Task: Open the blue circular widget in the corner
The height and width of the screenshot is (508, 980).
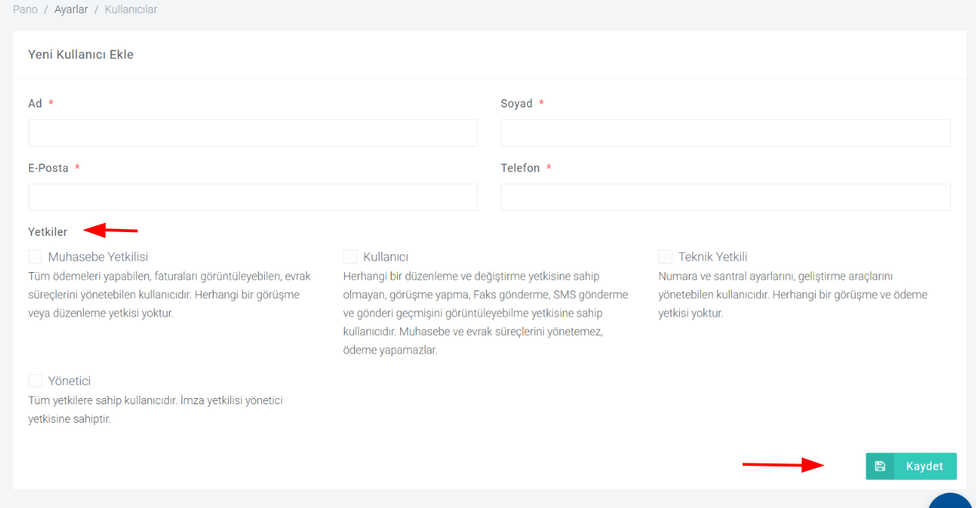Action: [x=954, y=501]
